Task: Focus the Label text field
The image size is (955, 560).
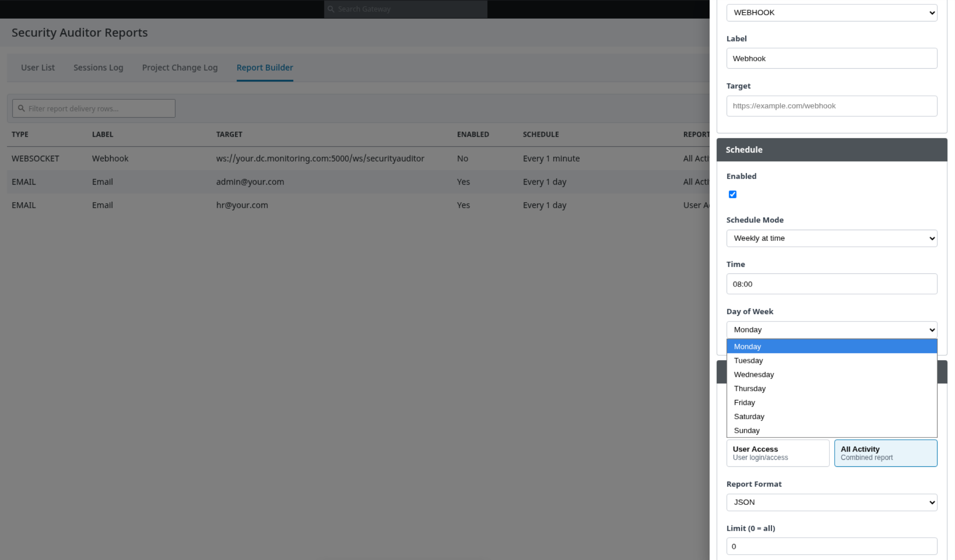Action: (x=832, y=58)
